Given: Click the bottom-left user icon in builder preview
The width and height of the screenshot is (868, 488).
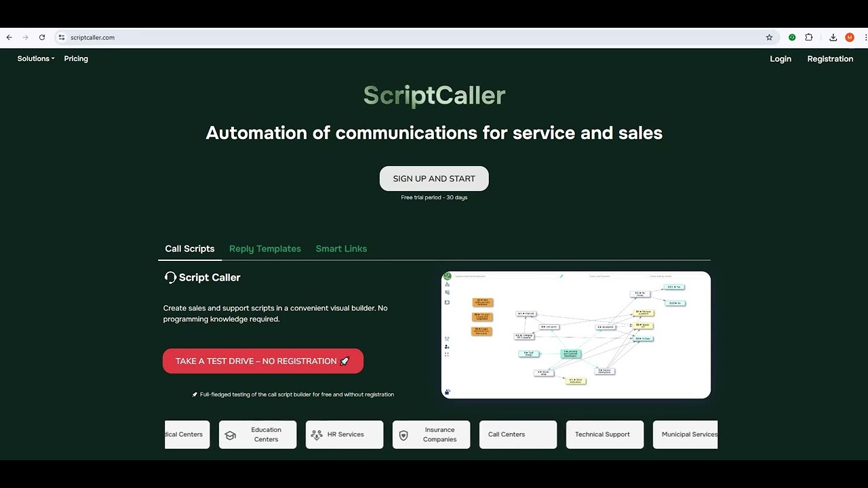Looking at the screenshot, I should (447, 392).
